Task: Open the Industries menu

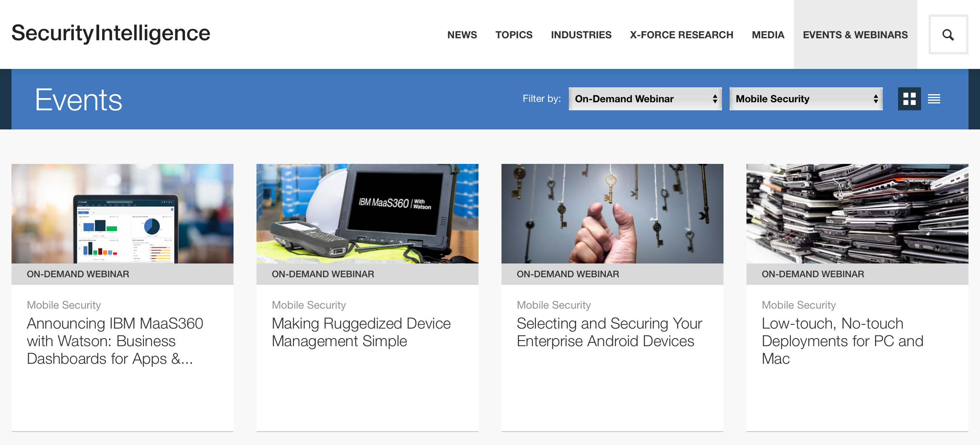Action: click(x=581, y=35)
